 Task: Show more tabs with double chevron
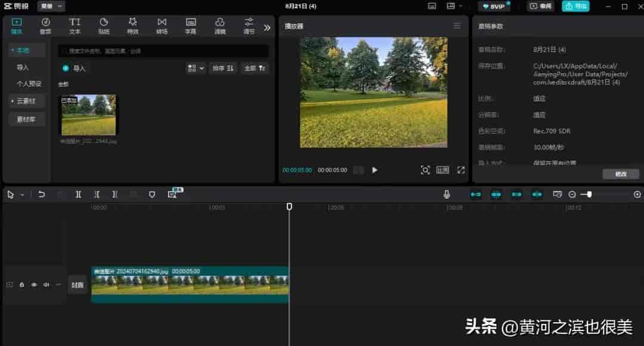coord(267,27)
